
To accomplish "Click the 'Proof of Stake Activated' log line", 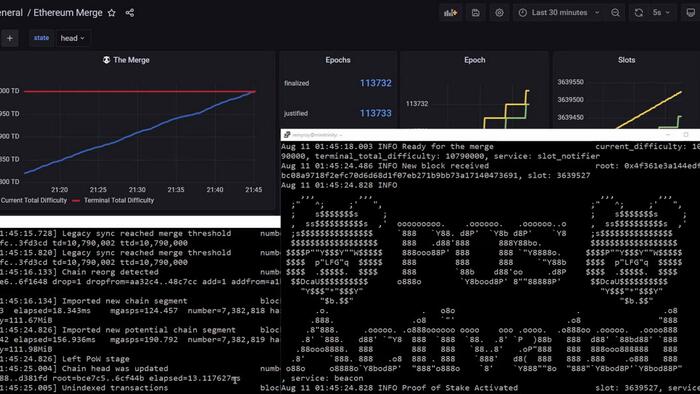I will coord(490,388).
